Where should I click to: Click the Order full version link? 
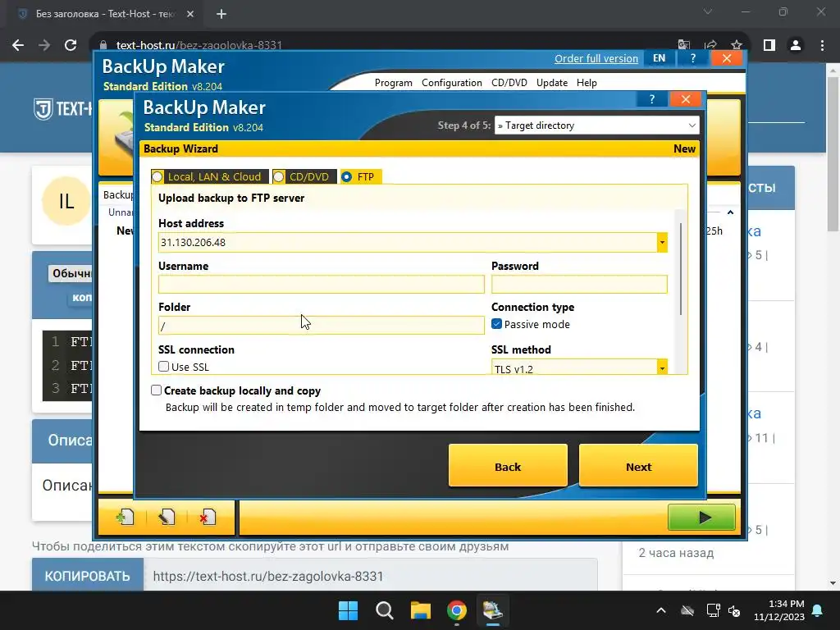coord(596,58)
